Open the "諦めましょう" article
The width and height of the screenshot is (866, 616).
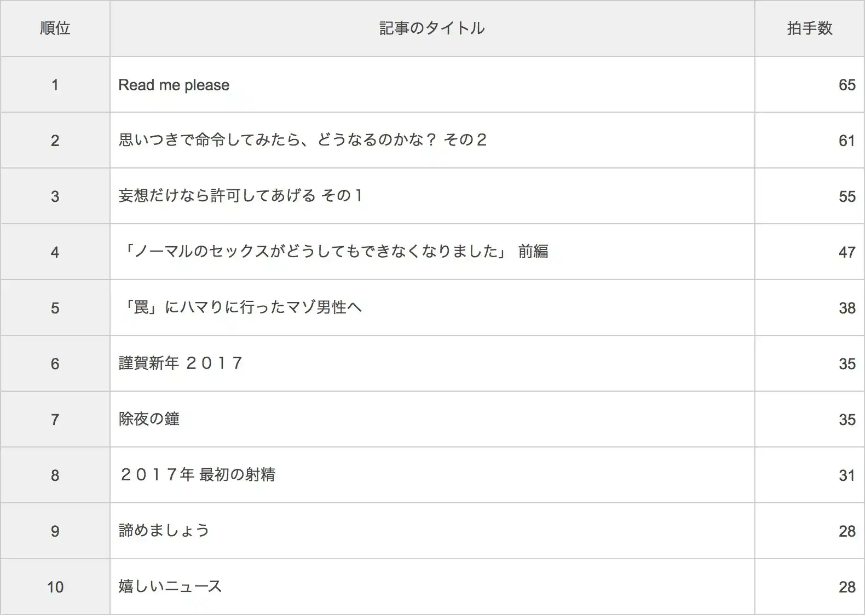click(164, 531)
